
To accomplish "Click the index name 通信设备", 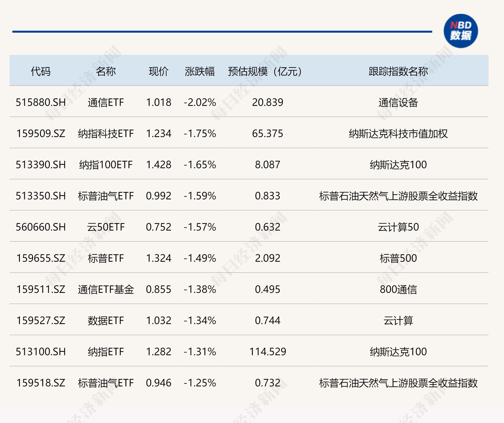I will (398, 102).
